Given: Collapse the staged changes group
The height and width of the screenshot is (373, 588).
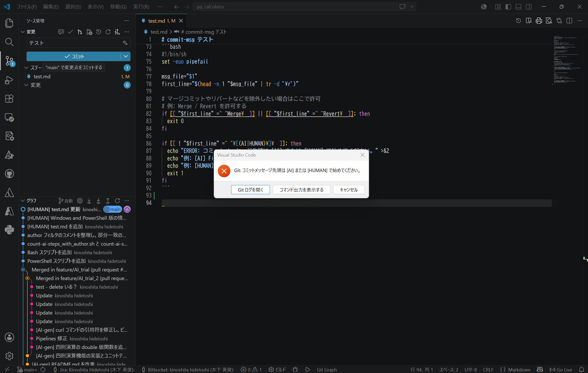Looking at the screenshot, I should (26, 68).
